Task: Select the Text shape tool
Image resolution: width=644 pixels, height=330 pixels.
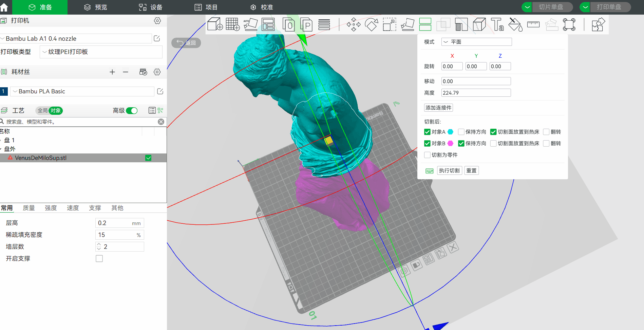Action: point(497,24)
